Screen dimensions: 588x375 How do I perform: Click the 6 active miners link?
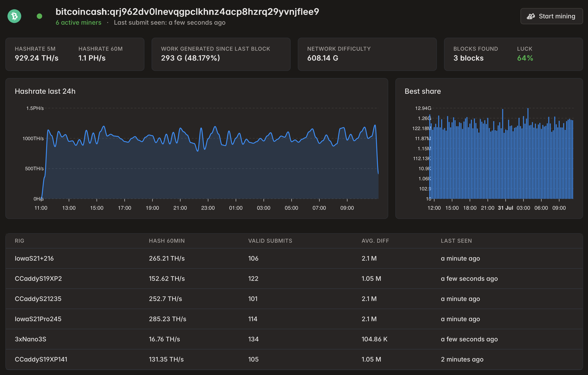tap(78, 22)
